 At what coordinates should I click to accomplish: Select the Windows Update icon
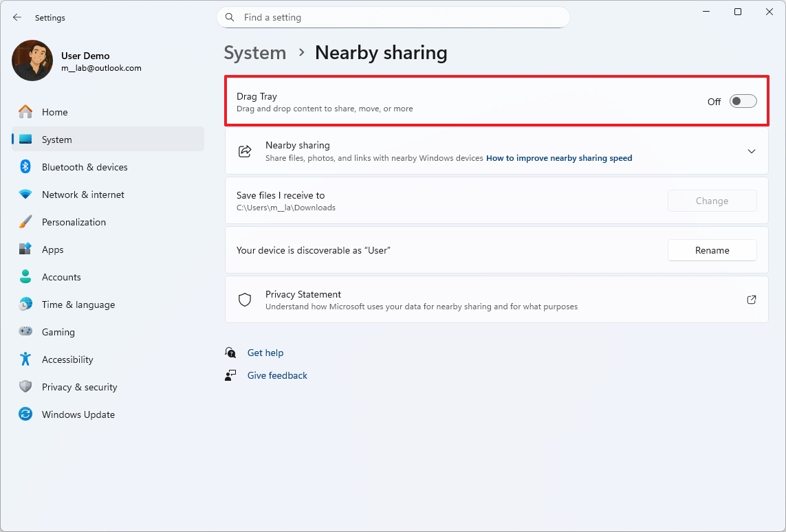25,414
